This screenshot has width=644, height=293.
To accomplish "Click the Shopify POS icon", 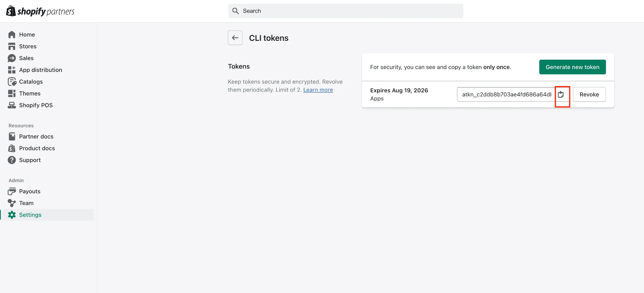I will point(12,105).
